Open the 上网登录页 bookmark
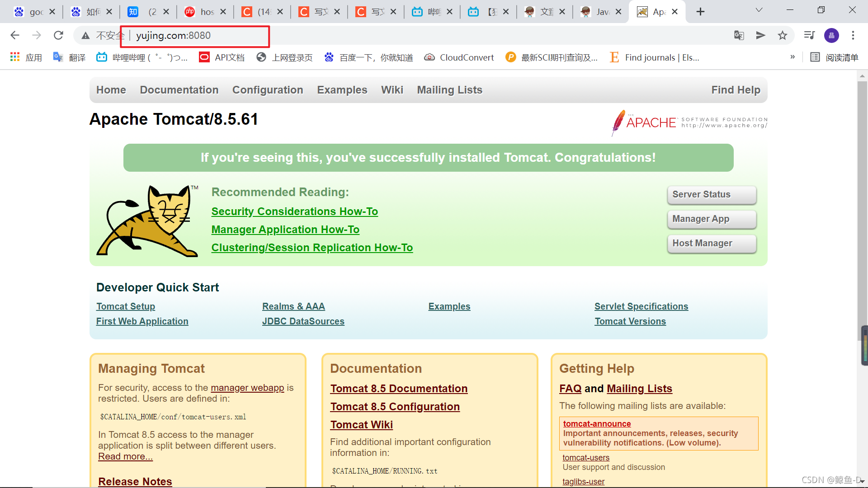The height and width of the screenshot is (488, 868). pyautogui.click(x=284, y=57)
